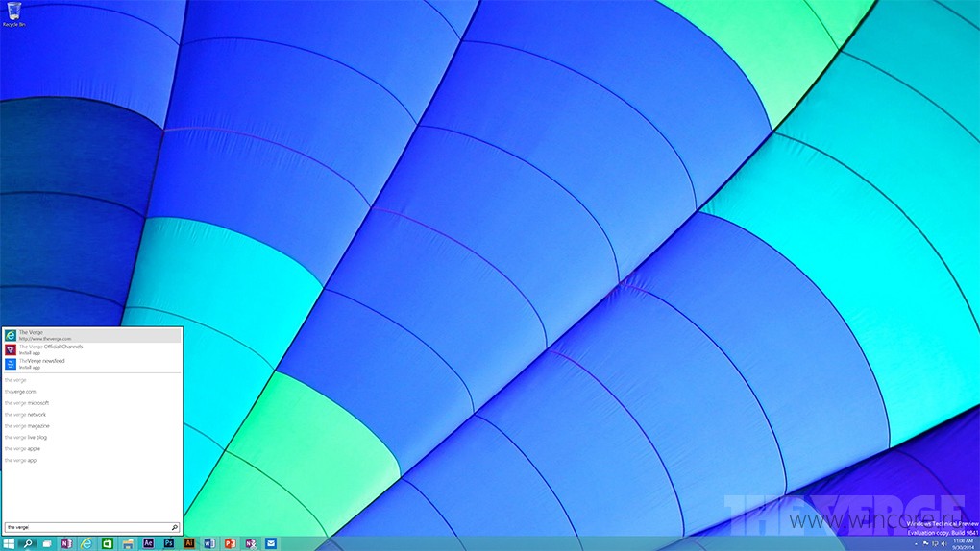Choose the verge live blog suggestion
Viewport: 980px width, 551px height.
pos(26,438)
